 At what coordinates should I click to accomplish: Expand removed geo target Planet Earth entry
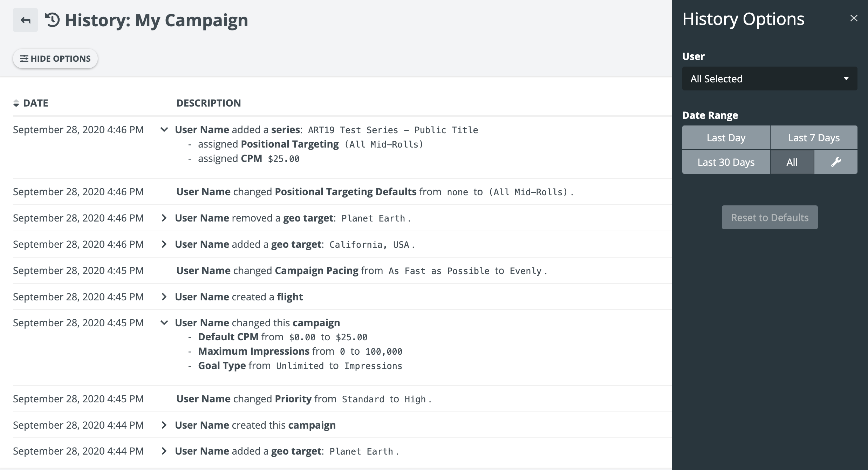164,218
